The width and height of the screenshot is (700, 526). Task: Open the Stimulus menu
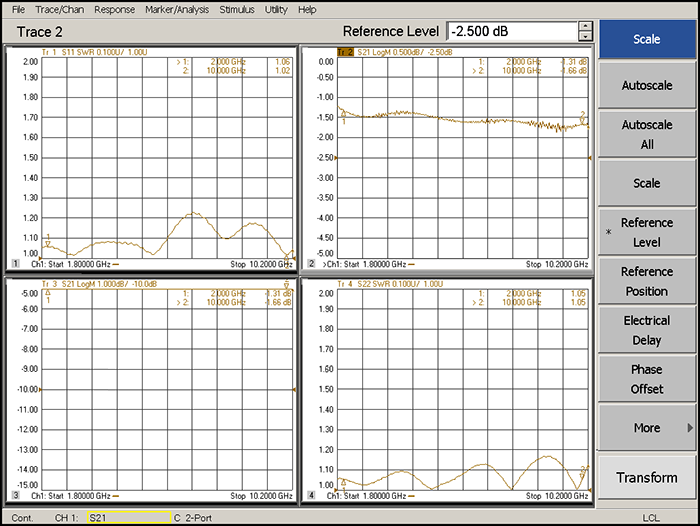tap(237, 9)
